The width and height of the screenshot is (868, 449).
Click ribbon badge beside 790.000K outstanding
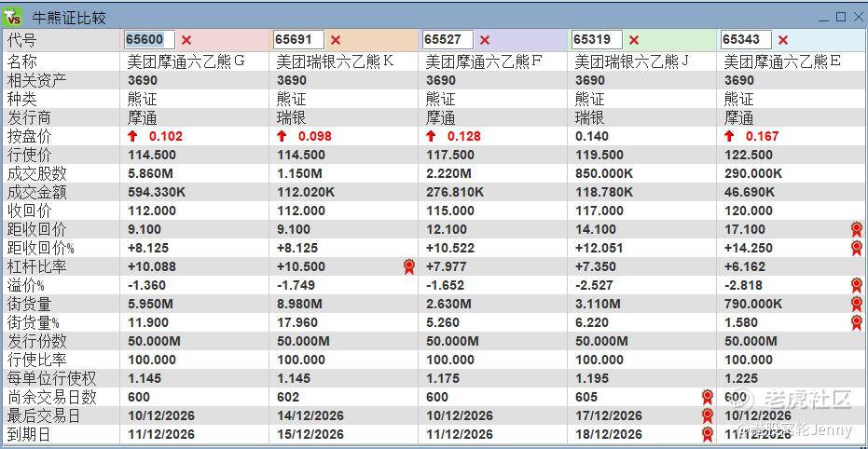coord(857,304)
